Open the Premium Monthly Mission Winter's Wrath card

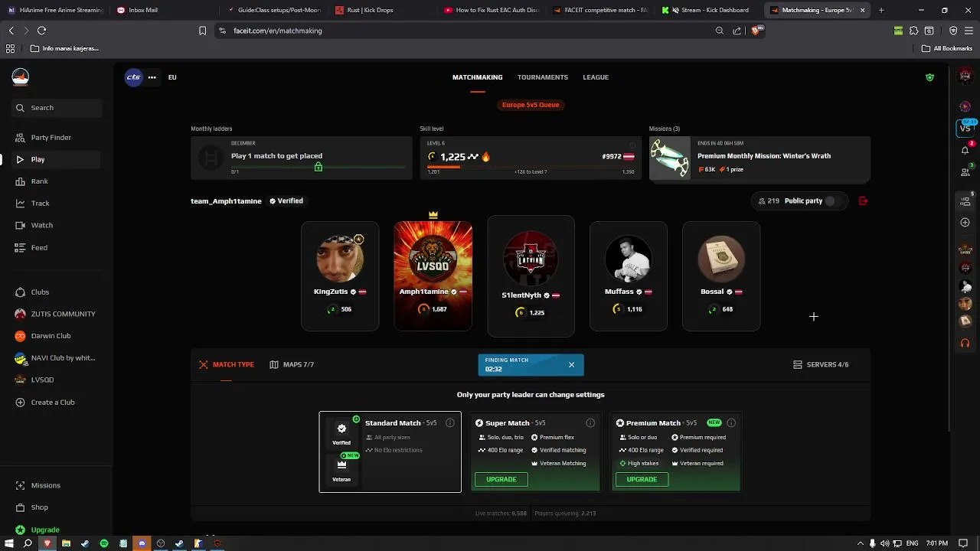[x=759, y=158]
